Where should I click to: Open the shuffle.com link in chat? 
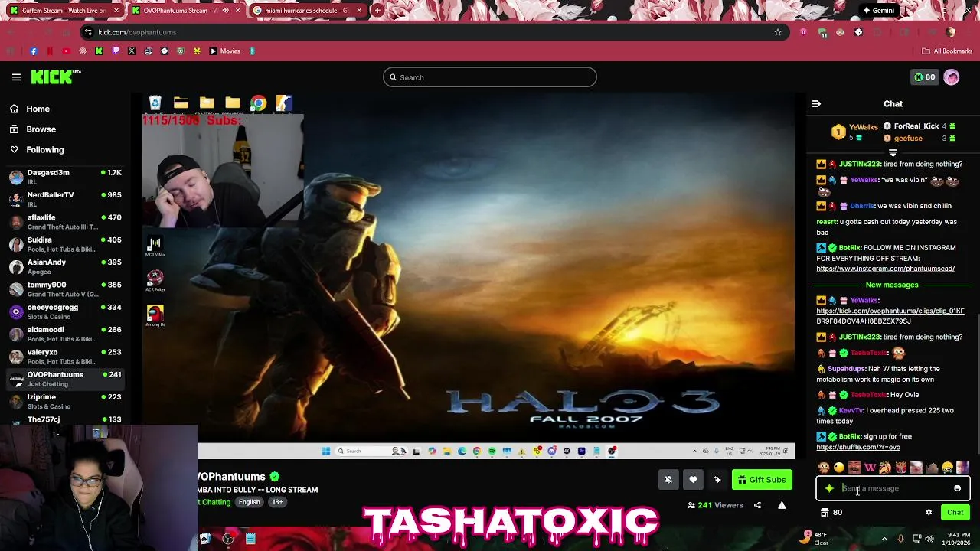click(858, 447)
